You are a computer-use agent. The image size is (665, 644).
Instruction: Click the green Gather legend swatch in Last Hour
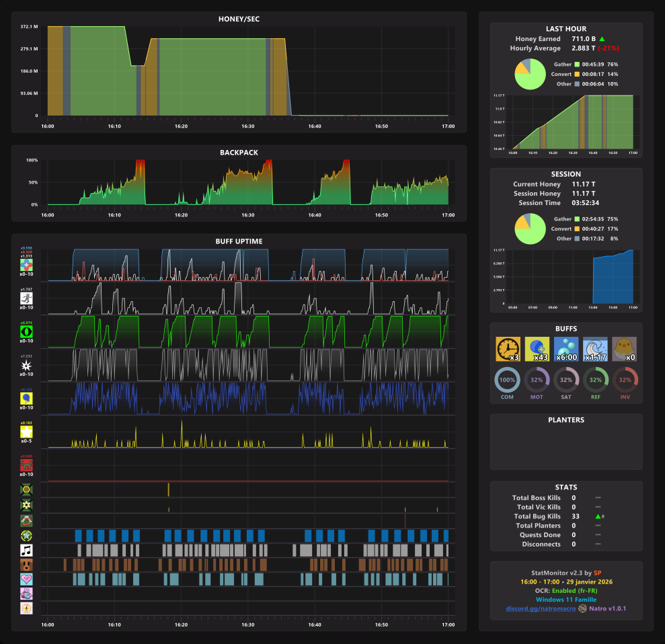(577, 65)
